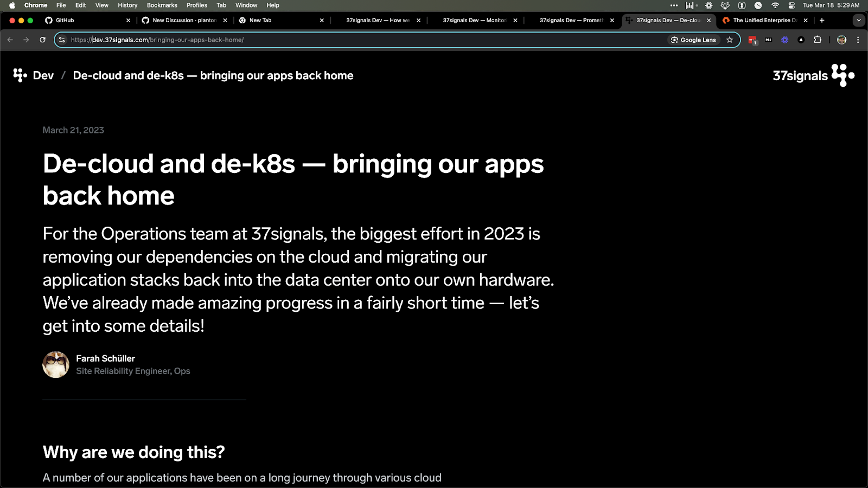This screenshot has height=488, width=868.
Task: Bookmark this page with the star icon
Action: tap(730, 40)
